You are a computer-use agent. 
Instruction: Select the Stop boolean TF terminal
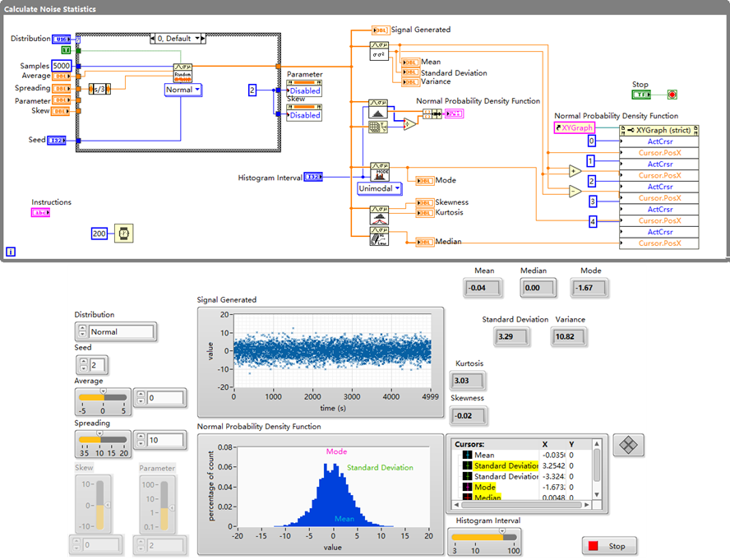641,95
